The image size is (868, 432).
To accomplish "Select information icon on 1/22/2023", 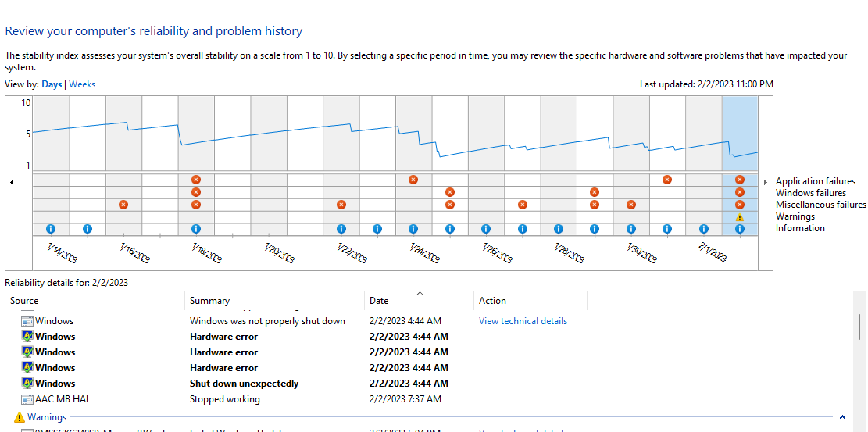I will 341,229.
